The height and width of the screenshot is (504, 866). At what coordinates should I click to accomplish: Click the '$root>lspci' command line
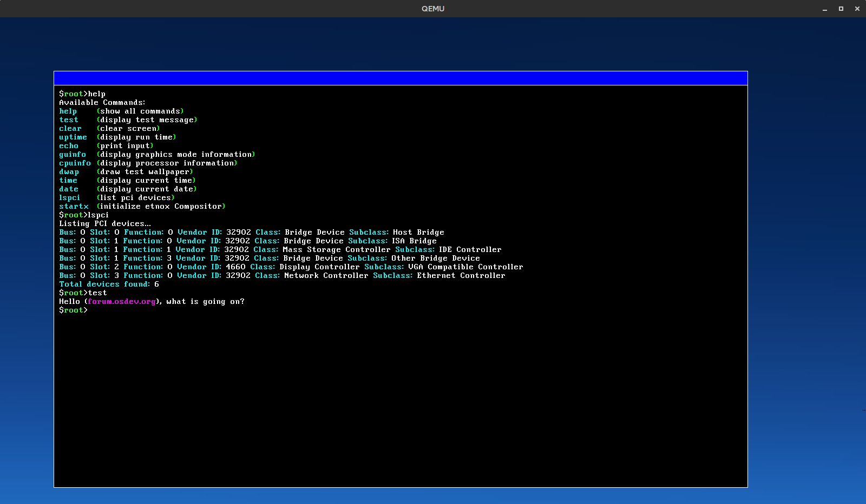tap(84, 215)
